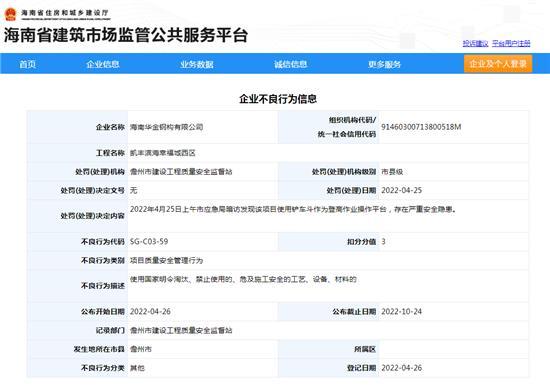
Task: Select the 处罚(处理)决定文号 value 无
Action: click(133, 190)
